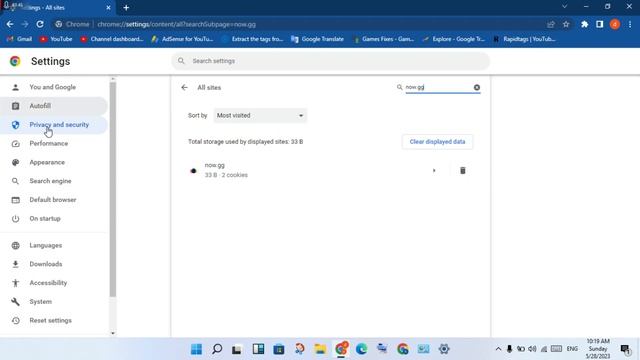This screenshot has height=360, width=640.
Task: Open File Explorer on taskbar
Action: pyautogui.click(x=320, y=349)
